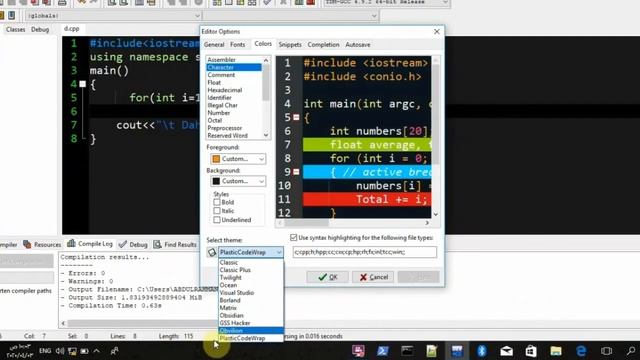Select Comment in the syntax list

(234, 75)
